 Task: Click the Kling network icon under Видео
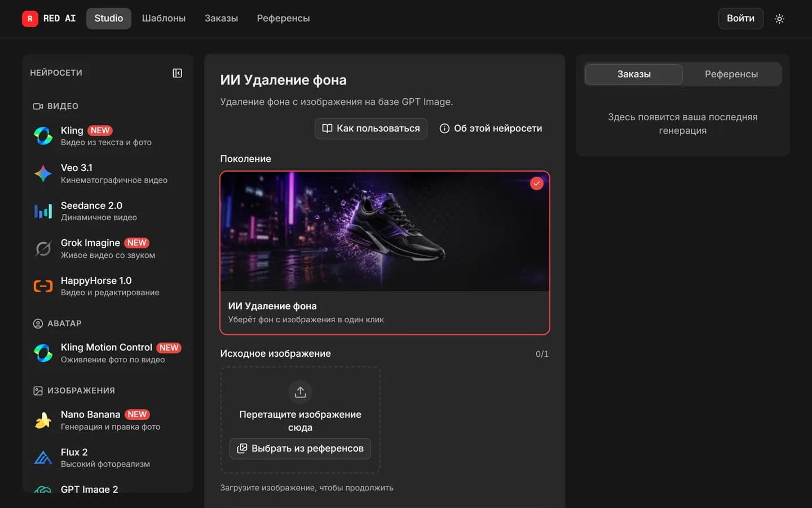click(43, 136)
